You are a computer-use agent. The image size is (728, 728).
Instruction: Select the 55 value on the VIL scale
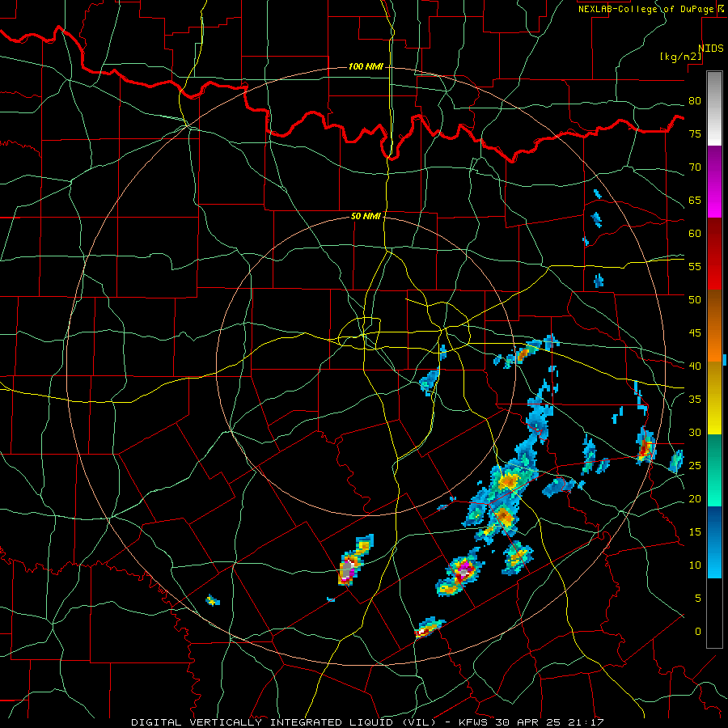click(x=695, y=267)
